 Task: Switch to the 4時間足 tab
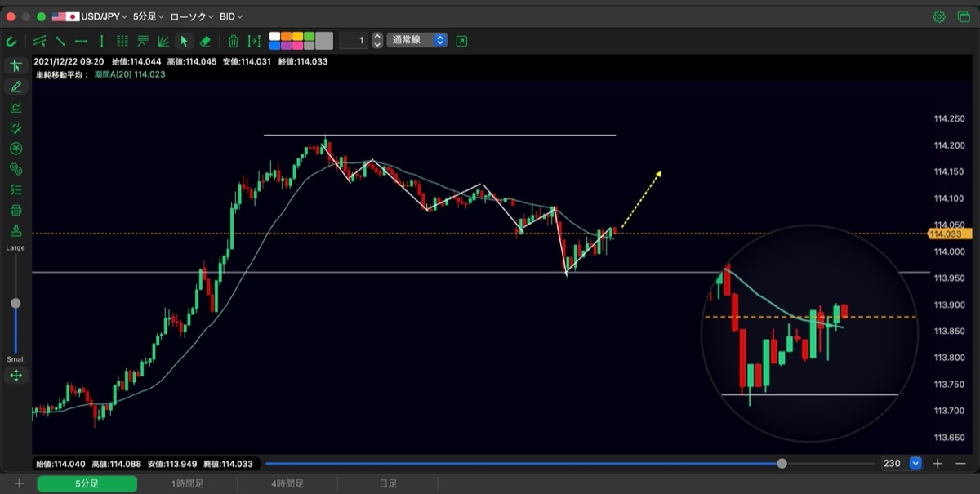[287, 484]
